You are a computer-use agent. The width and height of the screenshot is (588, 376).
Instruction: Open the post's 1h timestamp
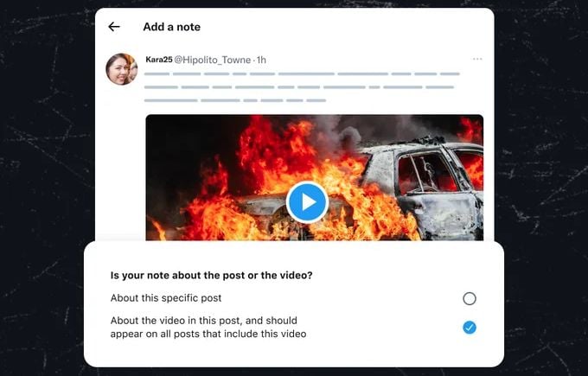pos(261,60)
